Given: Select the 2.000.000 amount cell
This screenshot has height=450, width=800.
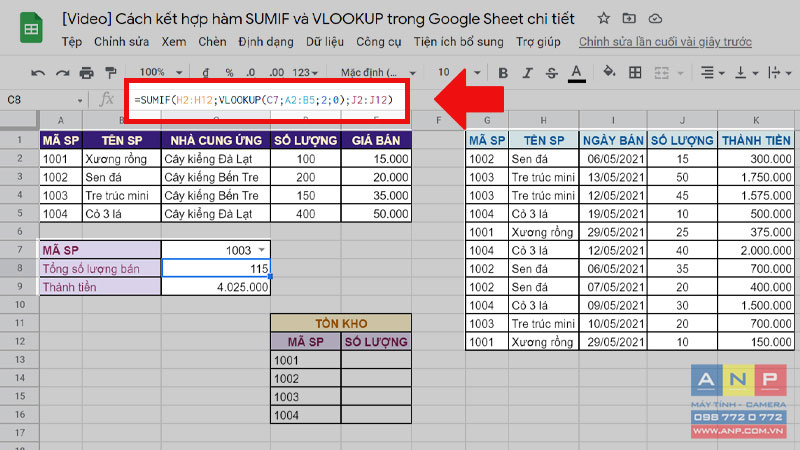Looking at the screenshot, I should click(x=756, y=250).
